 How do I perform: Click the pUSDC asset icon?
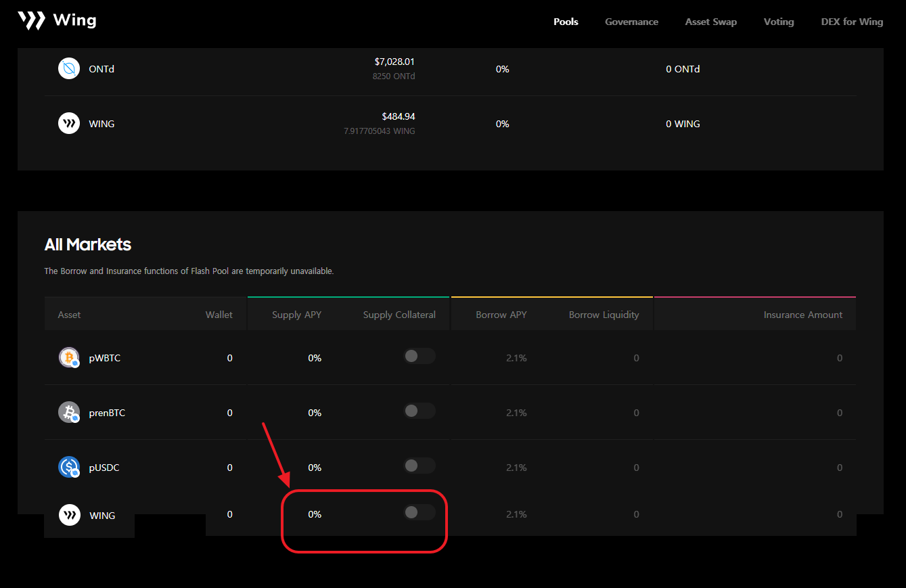[69, 467]
